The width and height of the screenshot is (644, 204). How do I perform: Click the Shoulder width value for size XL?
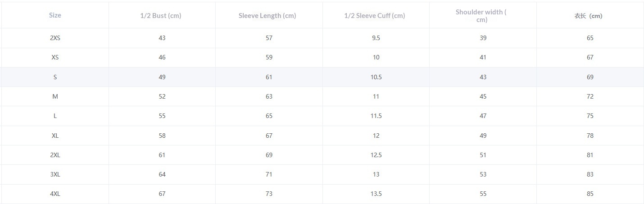pos(483,136)
